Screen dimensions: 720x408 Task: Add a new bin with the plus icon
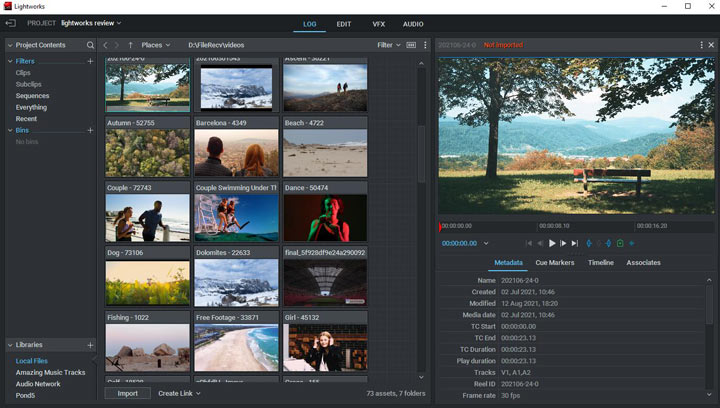tap(90, 130)
